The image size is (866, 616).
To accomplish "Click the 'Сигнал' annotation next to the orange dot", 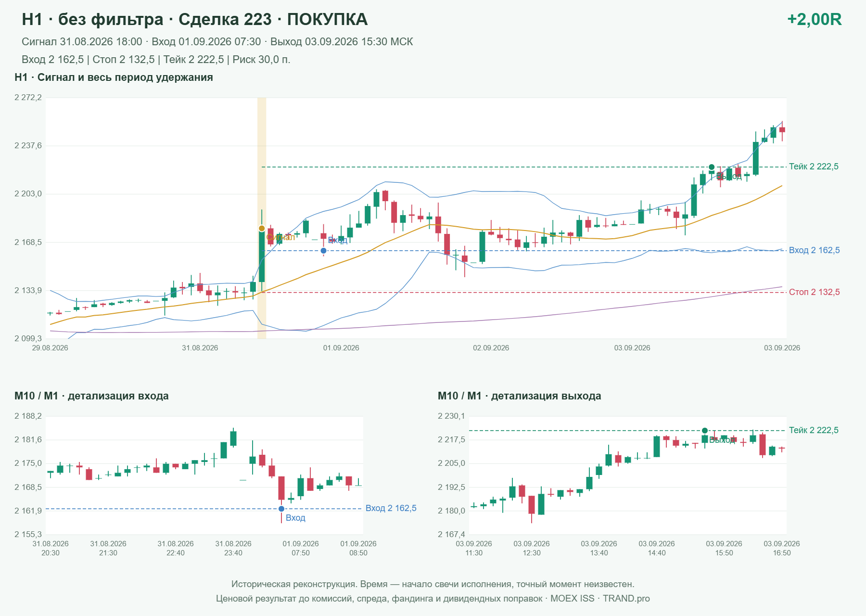I will point(280,237).
